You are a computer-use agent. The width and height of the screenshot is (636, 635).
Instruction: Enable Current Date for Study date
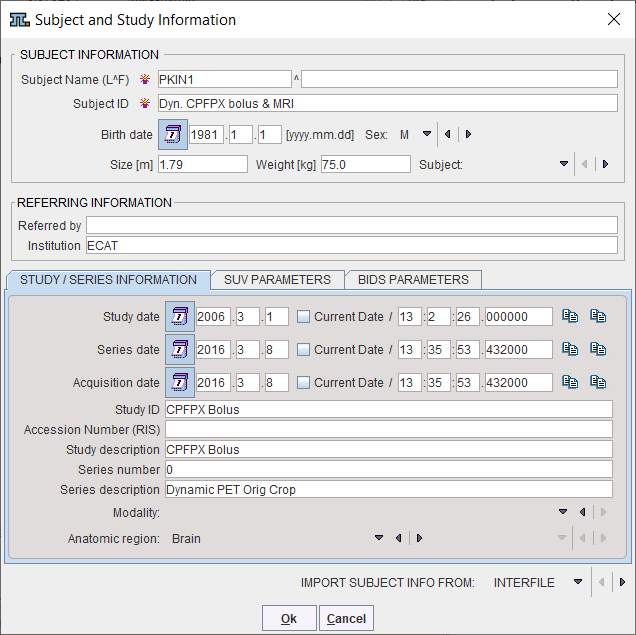tap(303, 316)
